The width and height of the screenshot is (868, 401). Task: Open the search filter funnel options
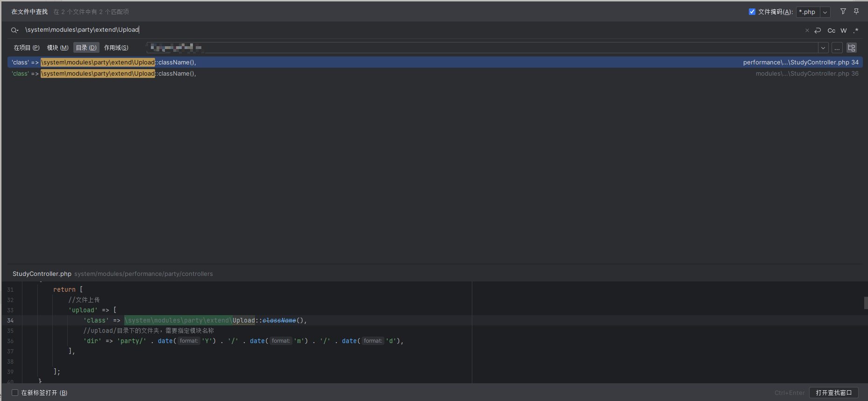click(843, 12)
